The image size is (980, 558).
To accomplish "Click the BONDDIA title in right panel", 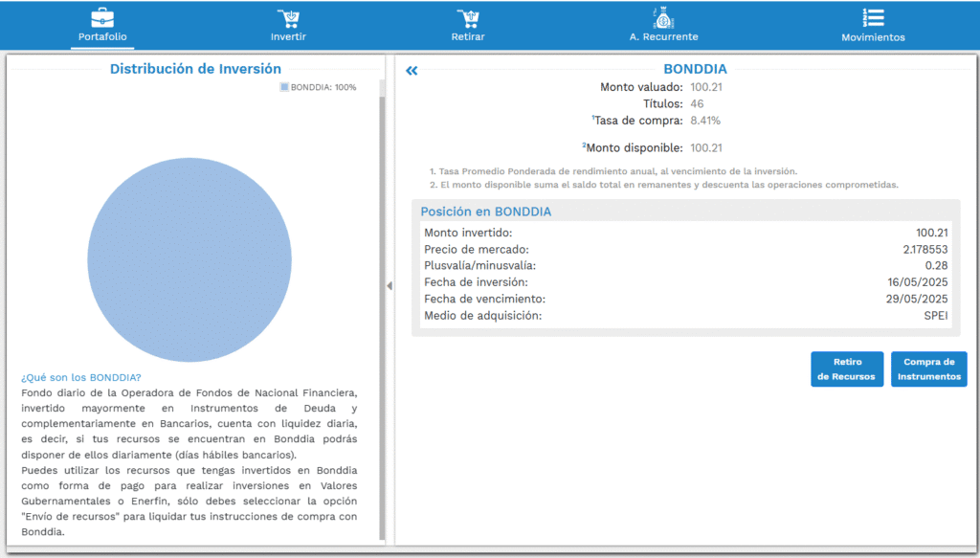I will tap(695, 69).
